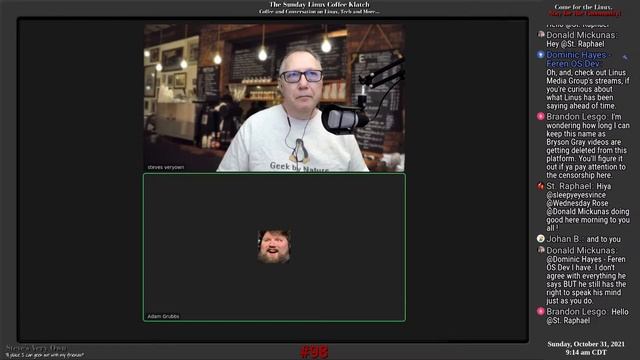This screenshot has width=640, height=360.
Task: Click Steve's video feed thumbnail
Action: (x=274, y=98)
